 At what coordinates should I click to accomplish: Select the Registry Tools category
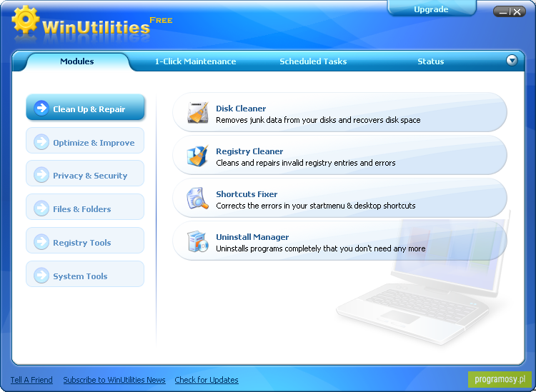tap(85, 241)
